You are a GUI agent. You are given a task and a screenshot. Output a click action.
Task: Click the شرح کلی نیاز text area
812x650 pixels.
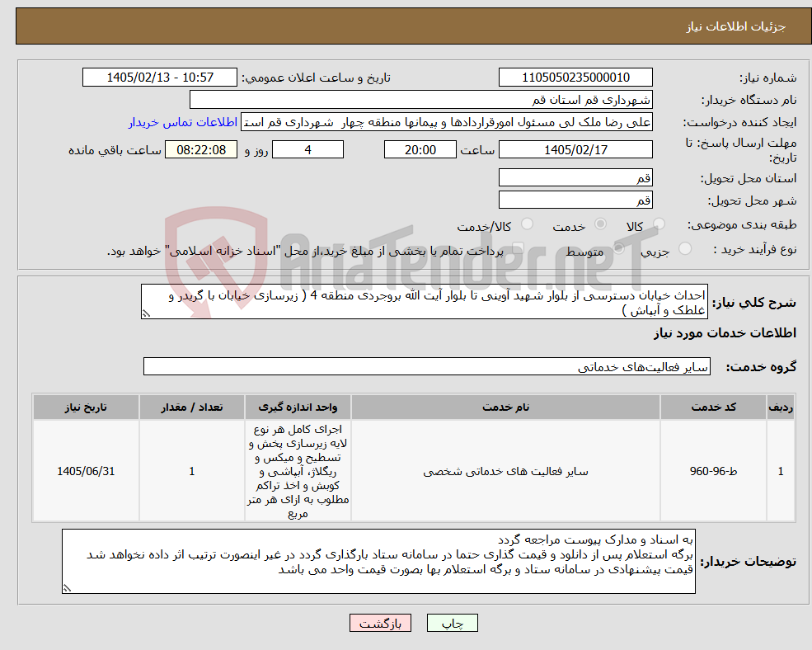pos(424,302)
